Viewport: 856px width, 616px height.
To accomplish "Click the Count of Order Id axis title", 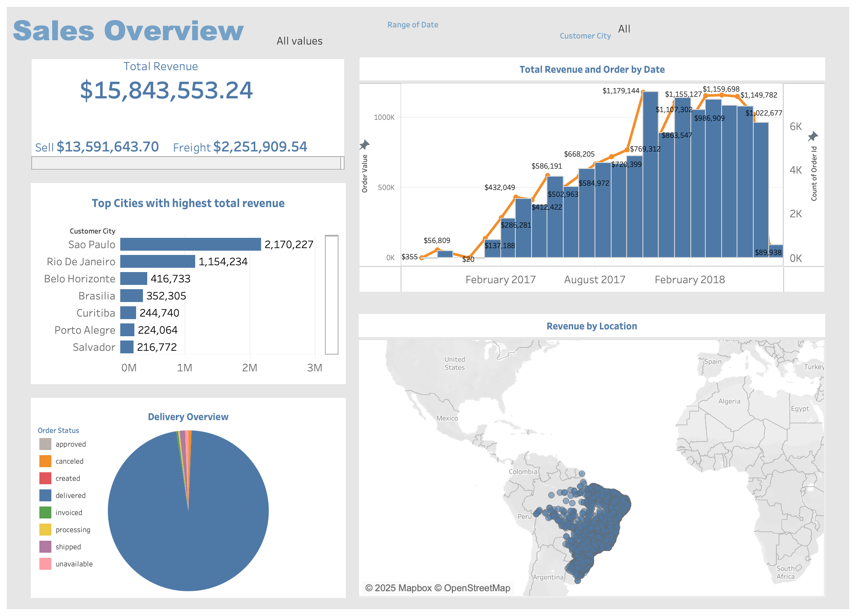I will (814, 174).
